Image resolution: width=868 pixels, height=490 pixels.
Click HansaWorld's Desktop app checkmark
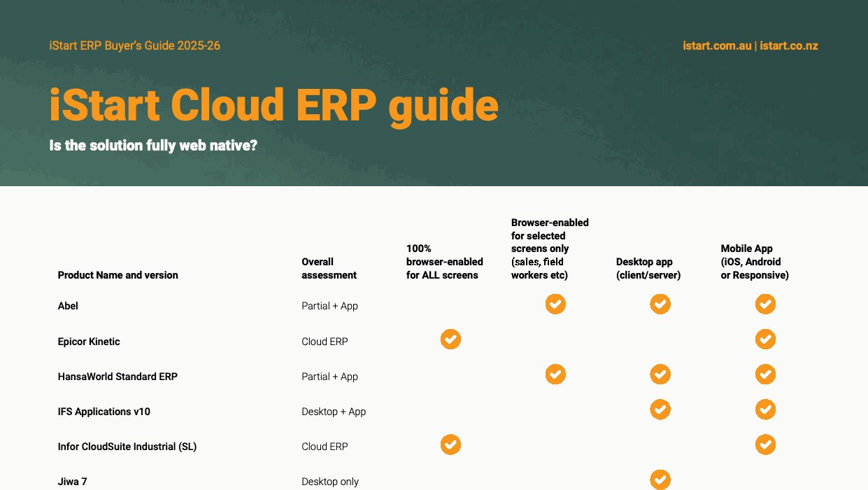[x=660, y=374]
